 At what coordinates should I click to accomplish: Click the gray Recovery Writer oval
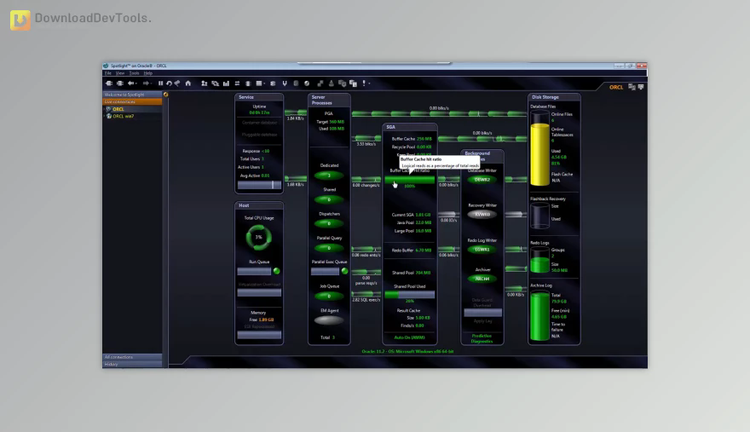click(x=482, y=214)
